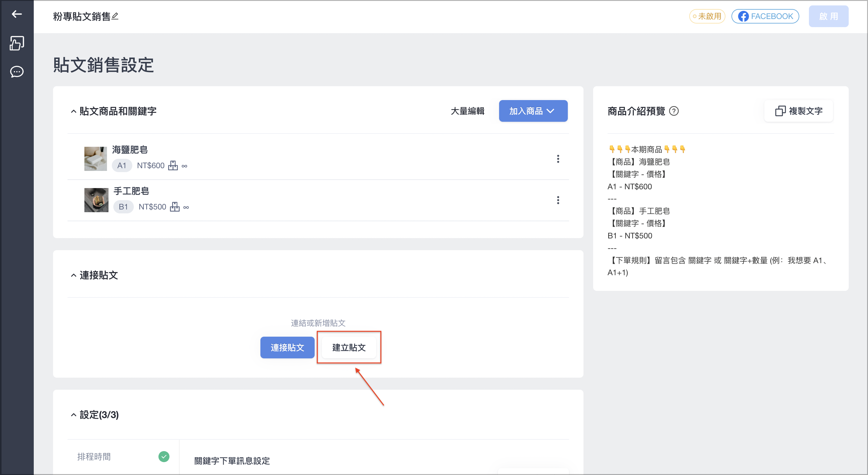Open the three-dot menu for 海鹽肥皂

point(558,159)
